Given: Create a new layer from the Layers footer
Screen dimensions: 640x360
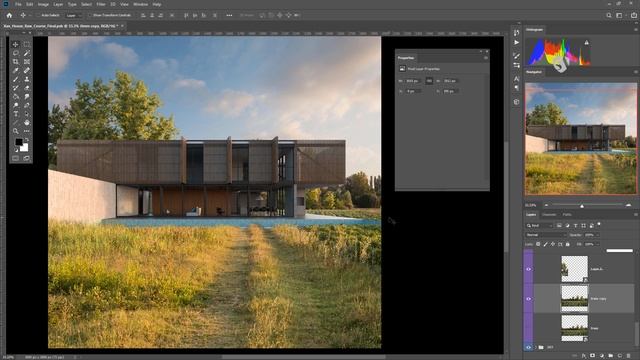Looking at the screenshot, I should tap(619, 356).
